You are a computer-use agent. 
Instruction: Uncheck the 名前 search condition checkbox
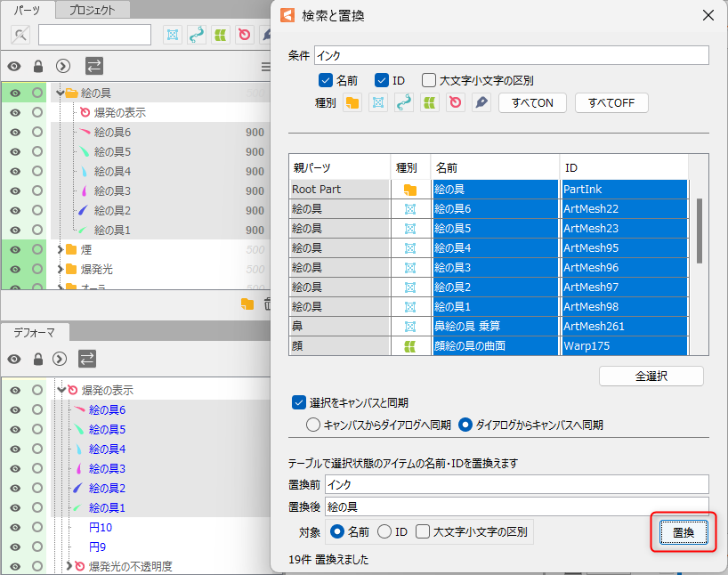click(326, 80)
